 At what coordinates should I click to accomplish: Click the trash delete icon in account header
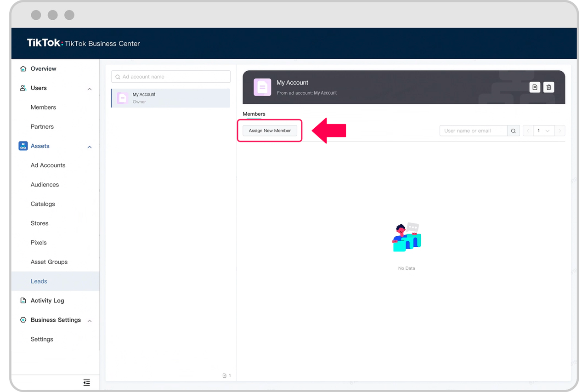548,87
